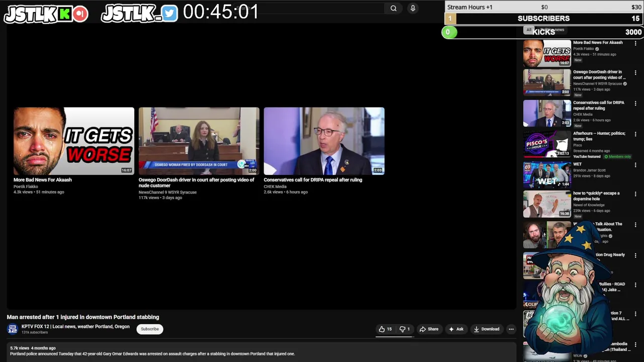Click 'Poetik Flakko' under endscreen video
This screenshot has height=362, width=644.
point(26,187)
